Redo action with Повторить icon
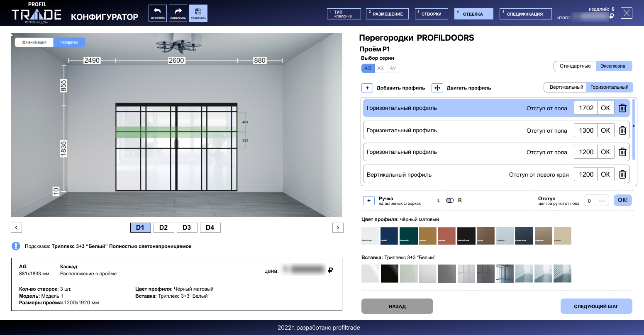Image resolution: width=644 pixels, height=335 pixels. tap(178, 13)
